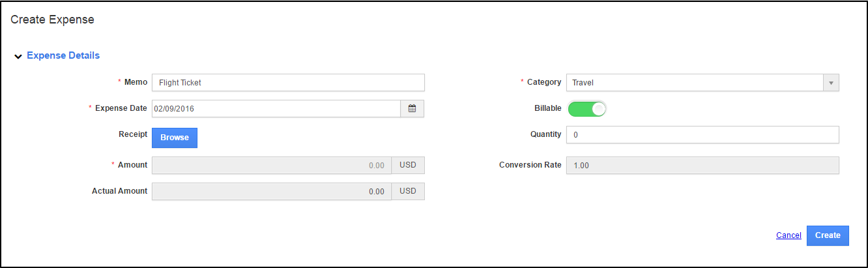Click the USD currency tag beside Amount
The width and height of the screenshot is (868, 268).
[x=408, y=166]
